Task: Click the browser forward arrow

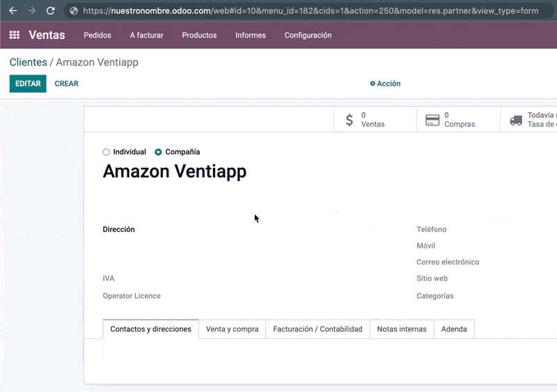Action: (x=31, y=10)
